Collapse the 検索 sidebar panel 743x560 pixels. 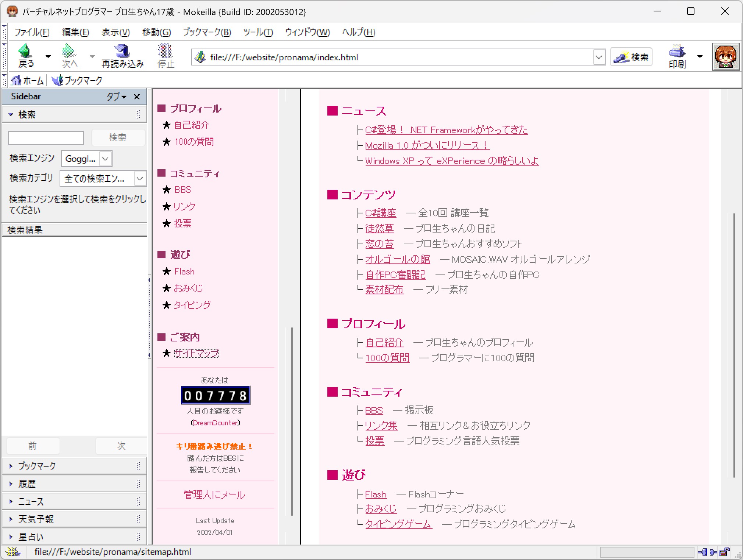(x=26, y=115)
